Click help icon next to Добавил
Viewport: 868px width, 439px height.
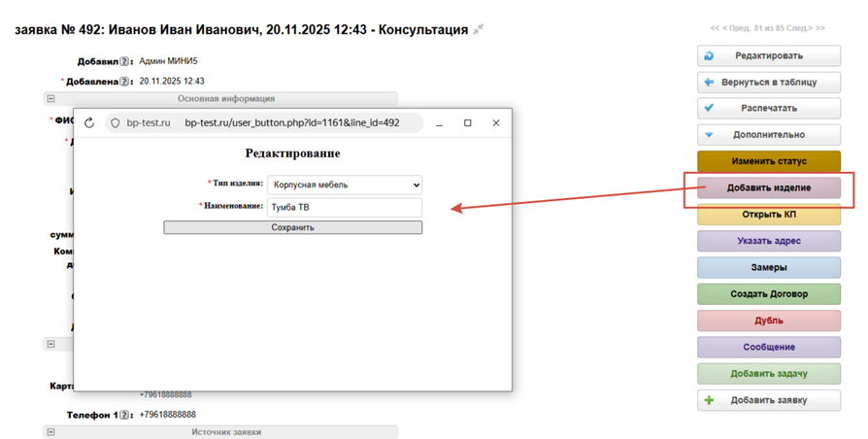click(124, 61)
